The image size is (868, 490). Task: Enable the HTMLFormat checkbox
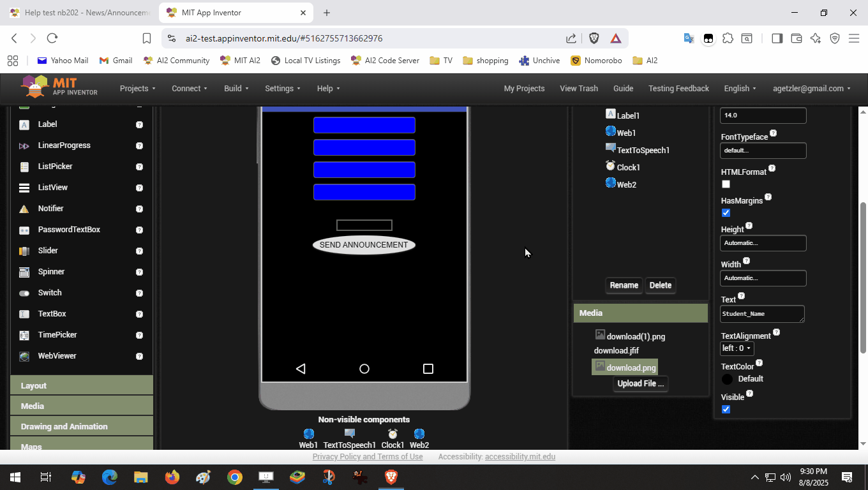click(x=726, y=184)
